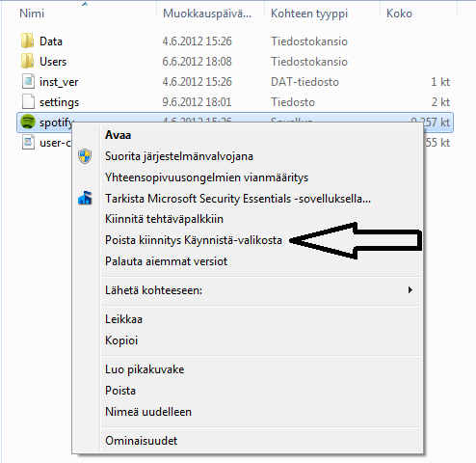Choose Avaa from the context menu
The height and width of the screenshot is (463, 476).
(x=118, y=135)
